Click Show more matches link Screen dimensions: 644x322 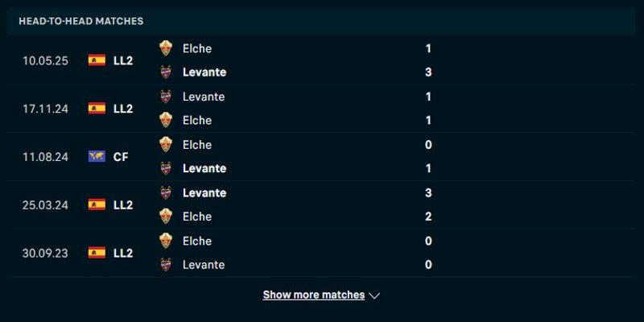point(313,295)
